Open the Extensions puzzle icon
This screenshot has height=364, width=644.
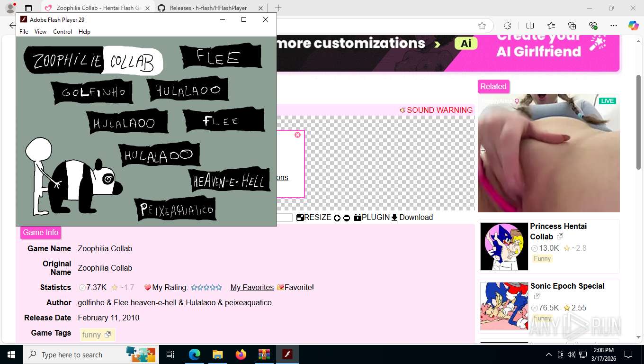coord(507,26)
